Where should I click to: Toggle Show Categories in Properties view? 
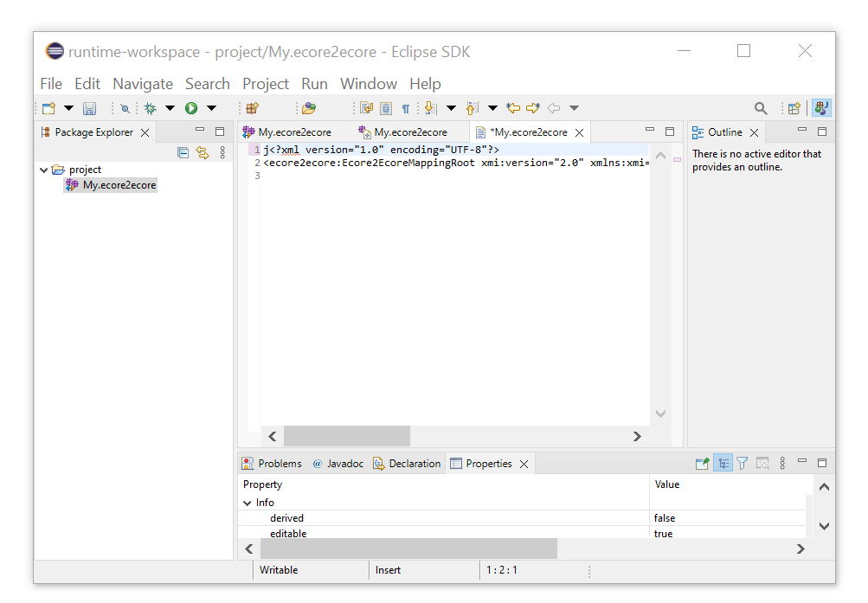(723, 463)
